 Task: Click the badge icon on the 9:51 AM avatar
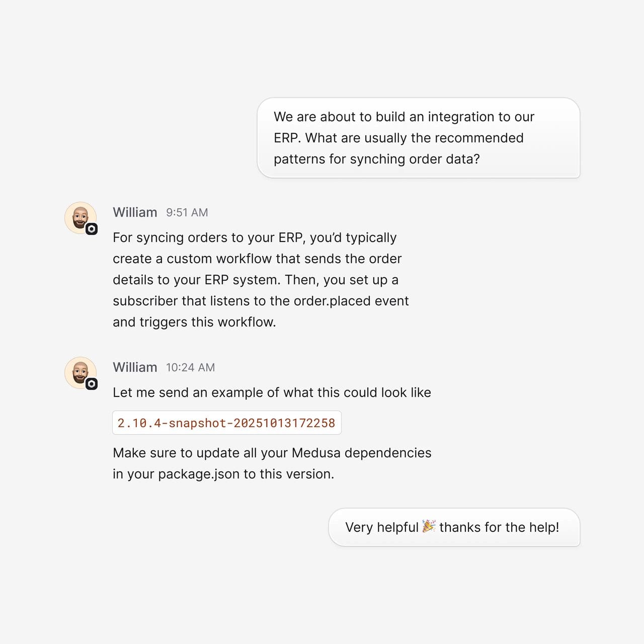coord(92,229)
